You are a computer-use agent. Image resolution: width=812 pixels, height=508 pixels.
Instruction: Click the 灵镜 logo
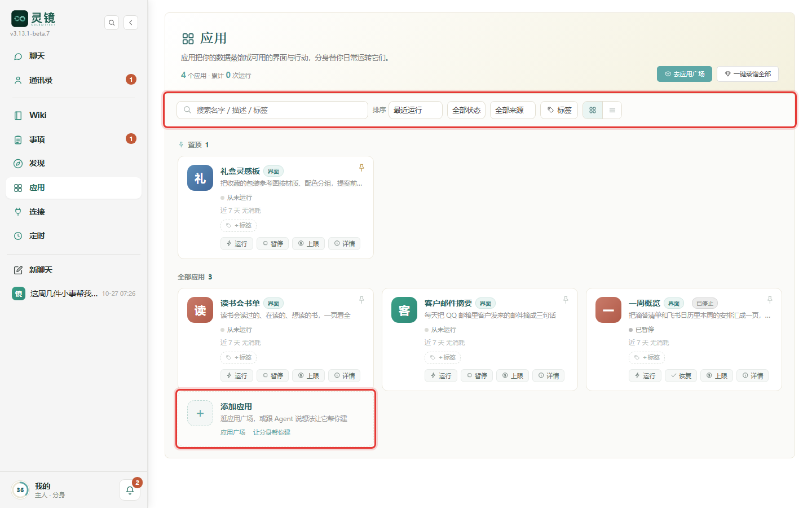33,19
